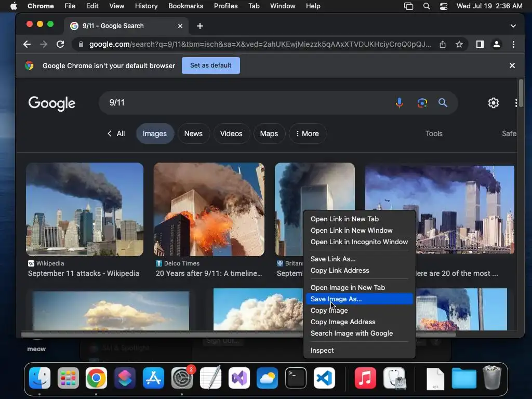Viewport: 532px width, 399px height.
Task: Open the Tools options
Action: [x=434, y=134]
